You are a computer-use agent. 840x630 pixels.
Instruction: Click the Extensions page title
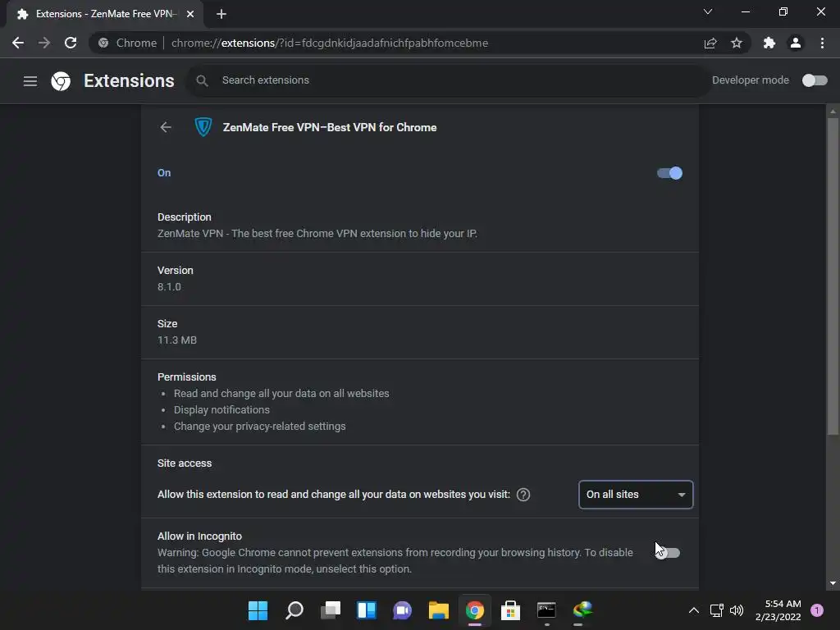pos(129,81)
